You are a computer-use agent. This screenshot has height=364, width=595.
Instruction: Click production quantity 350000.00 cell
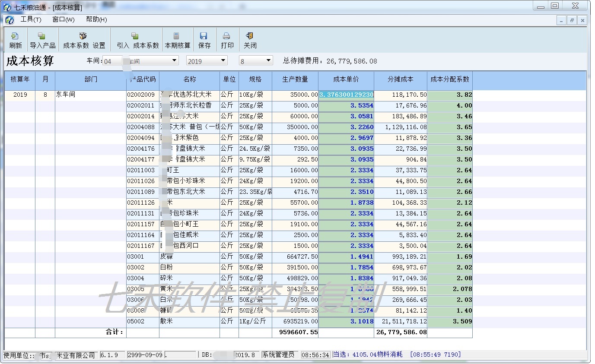tap(295, 127)
